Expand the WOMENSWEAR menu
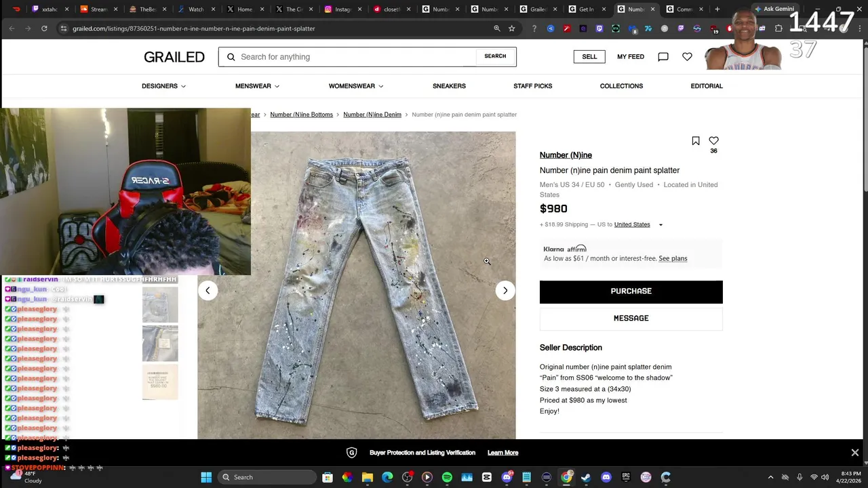This screenshot has height=488, width=868. pyautogui.click(x=356, y=86)
